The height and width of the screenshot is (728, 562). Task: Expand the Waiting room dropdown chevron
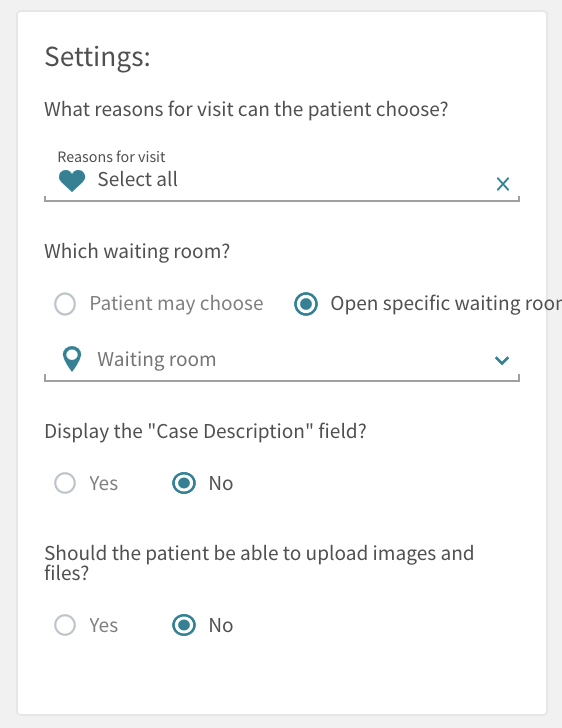coord(502,360)
